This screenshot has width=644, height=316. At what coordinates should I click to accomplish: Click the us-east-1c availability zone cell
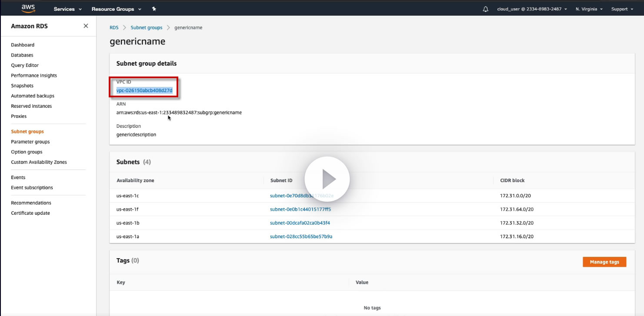click(128, 196)
